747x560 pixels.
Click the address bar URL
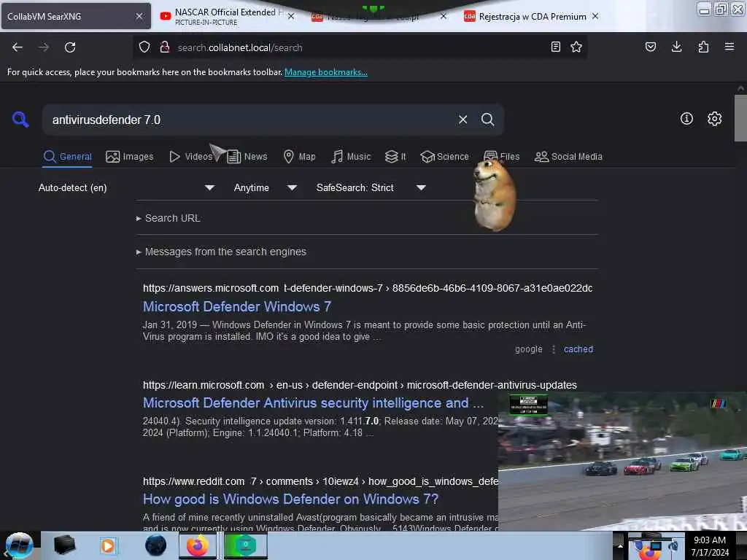[239, 47]
